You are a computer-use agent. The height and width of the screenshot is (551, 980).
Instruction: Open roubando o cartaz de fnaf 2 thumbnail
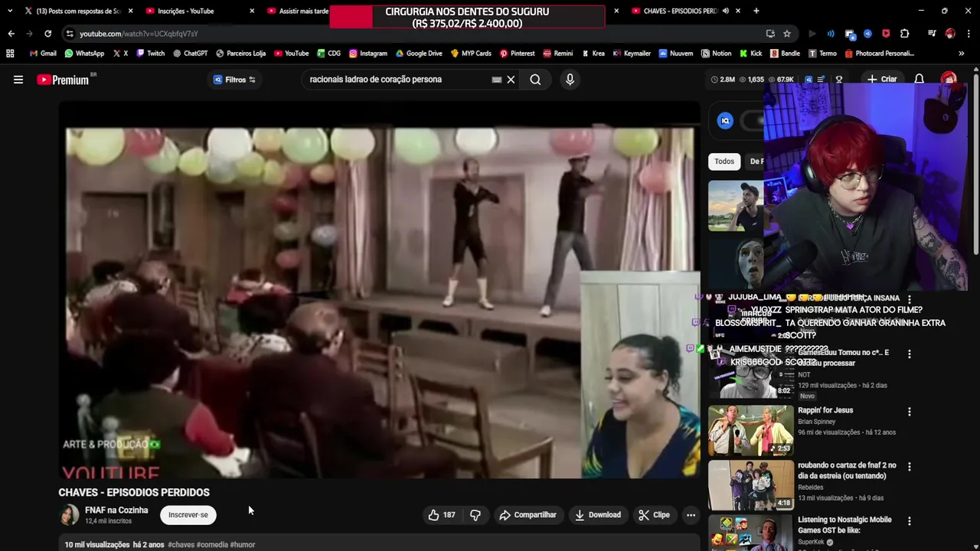pos(751,485)
